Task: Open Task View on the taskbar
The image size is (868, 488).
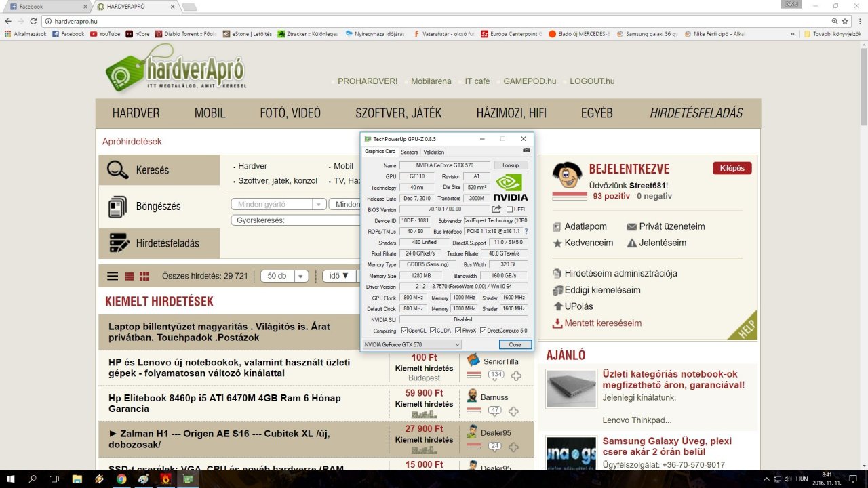Action: tap(55, 479)
